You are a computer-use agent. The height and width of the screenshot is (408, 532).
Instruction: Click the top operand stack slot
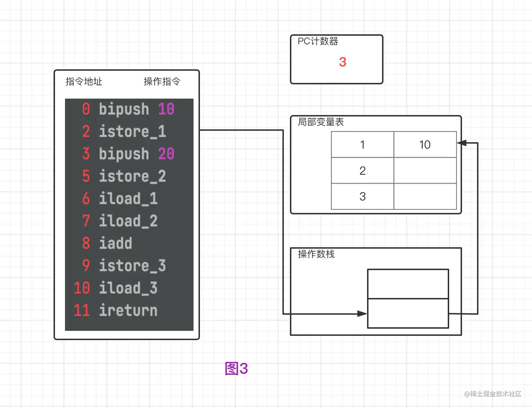click(408, 284)
